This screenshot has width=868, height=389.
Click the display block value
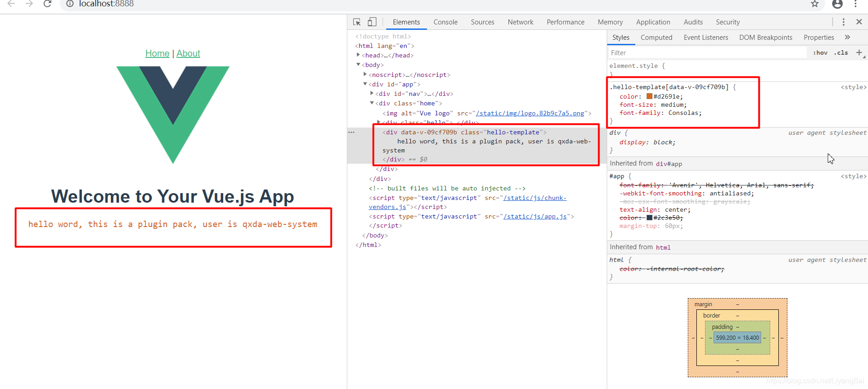coord(662,142)
